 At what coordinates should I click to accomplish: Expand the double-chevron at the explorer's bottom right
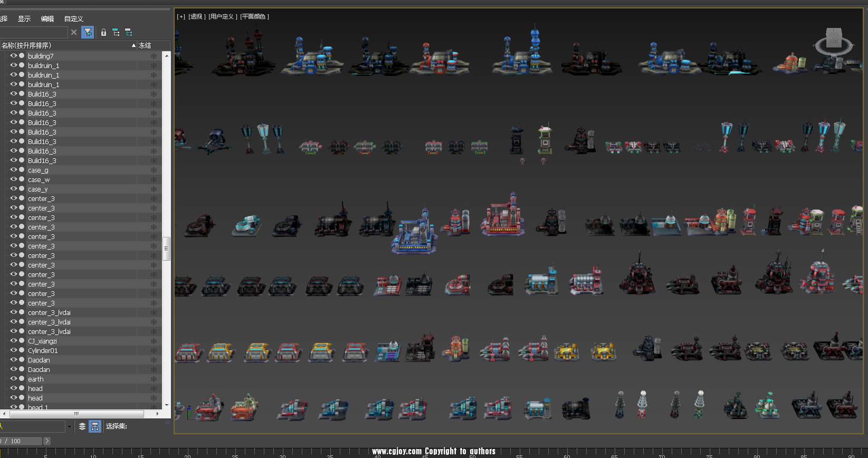168,422
